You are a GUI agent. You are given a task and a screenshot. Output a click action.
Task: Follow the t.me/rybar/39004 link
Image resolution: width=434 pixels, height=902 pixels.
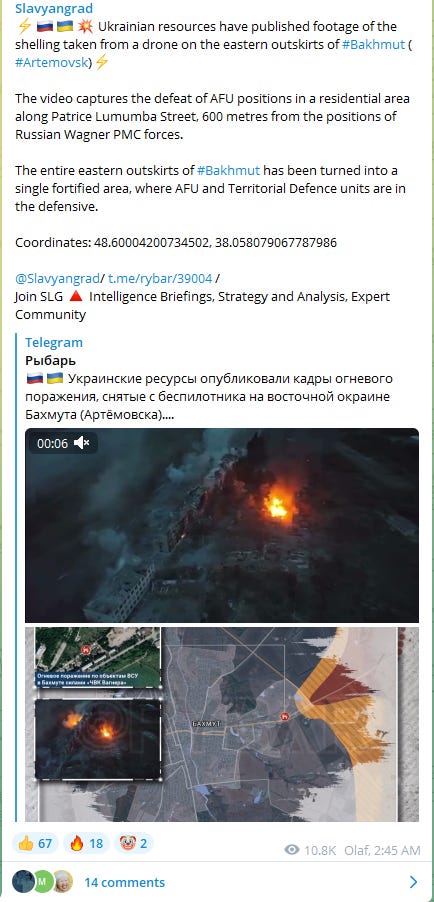tap(161, 279)
